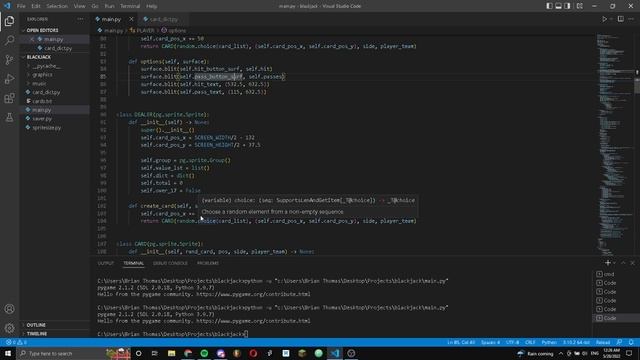The width and height of the screenshot is (640, 360).
Task: Open the Search view in activity bar
Action: tap(9, 40)
